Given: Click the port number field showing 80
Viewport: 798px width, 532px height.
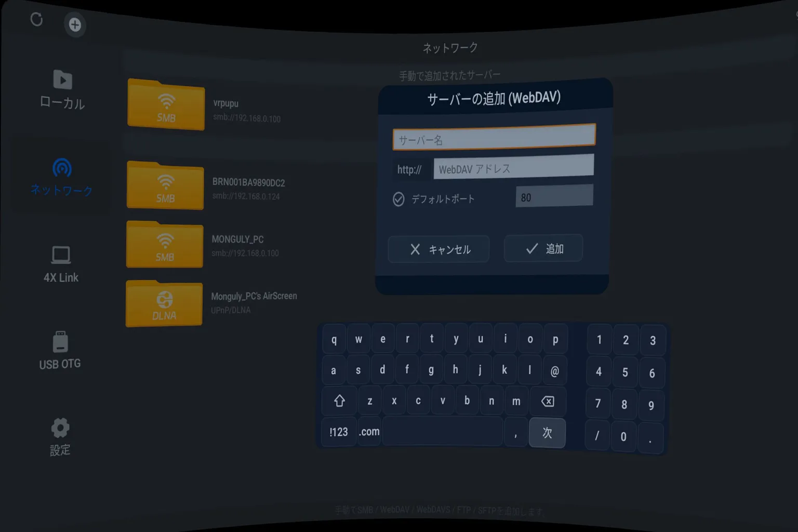Looking at the screenshot, I should pos(554,196).
